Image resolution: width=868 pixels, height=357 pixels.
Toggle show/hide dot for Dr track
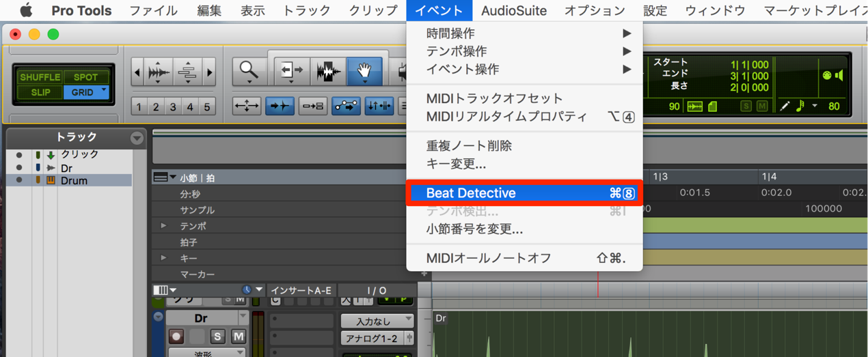pyautogui.click(x=19, y=168)
